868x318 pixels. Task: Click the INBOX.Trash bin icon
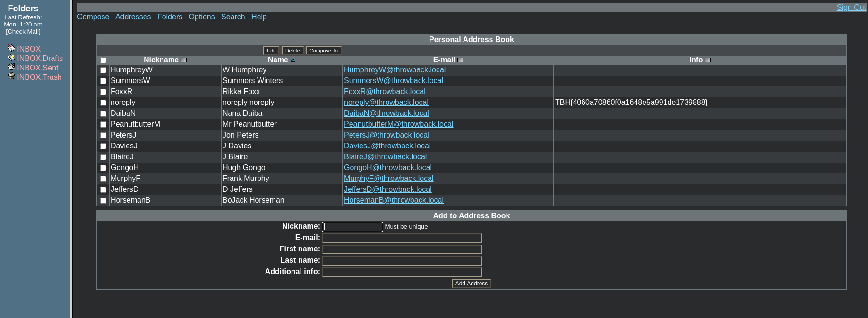[x=11, y=77]
